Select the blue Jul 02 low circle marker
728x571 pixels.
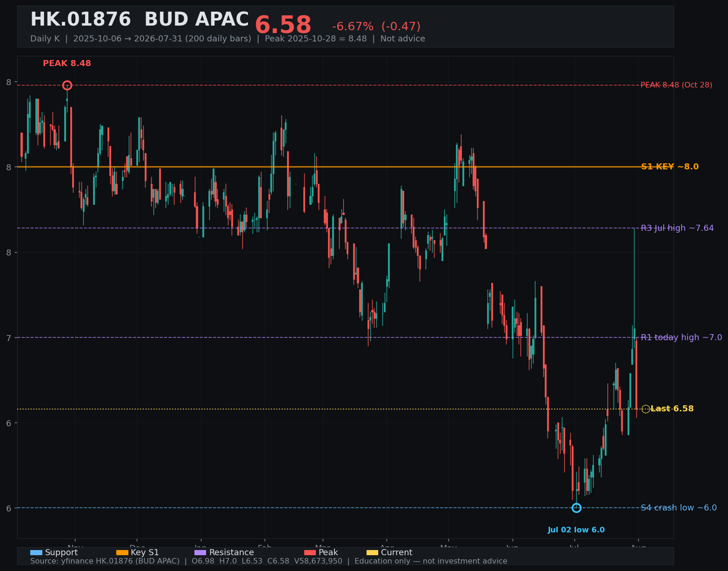click(x=576, y=508)
